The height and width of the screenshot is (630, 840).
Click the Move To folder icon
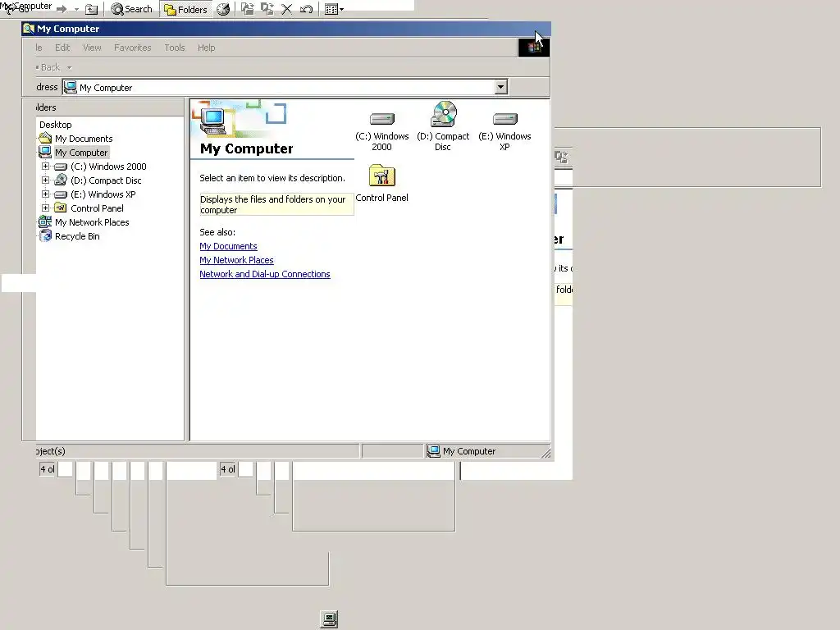248,9
